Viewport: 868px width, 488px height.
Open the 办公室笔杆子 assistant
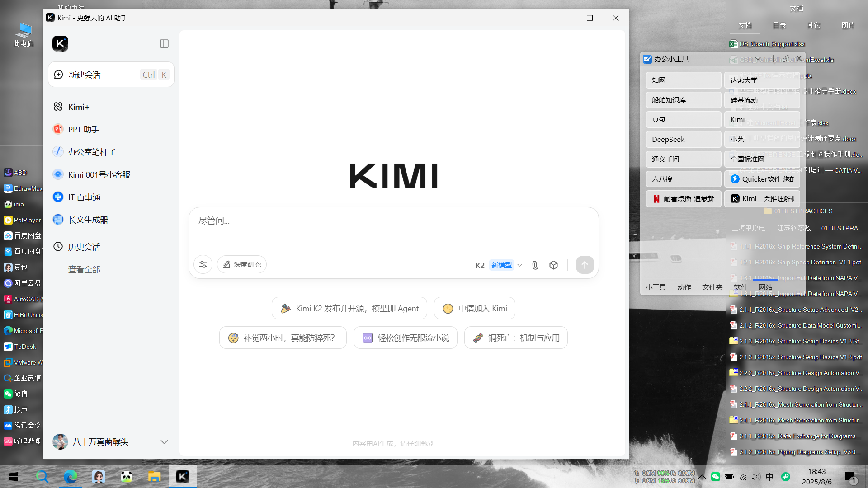click(x=92, y=152)
